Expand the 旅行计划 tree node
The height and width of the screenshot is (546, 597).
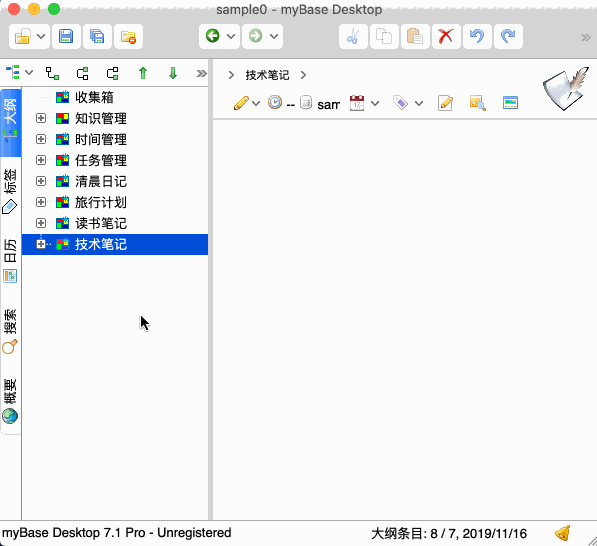pos(41,202)
